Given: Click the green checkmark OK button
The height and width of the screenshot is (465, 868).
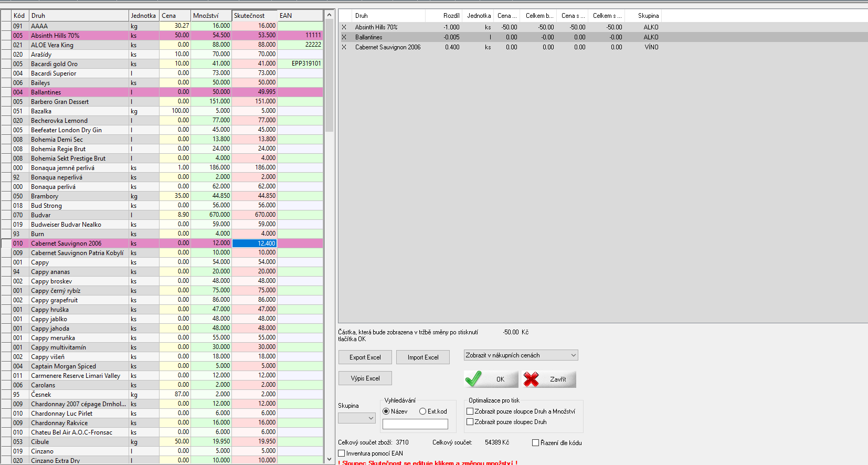Looking at the screenshot, I should (491, 379).
